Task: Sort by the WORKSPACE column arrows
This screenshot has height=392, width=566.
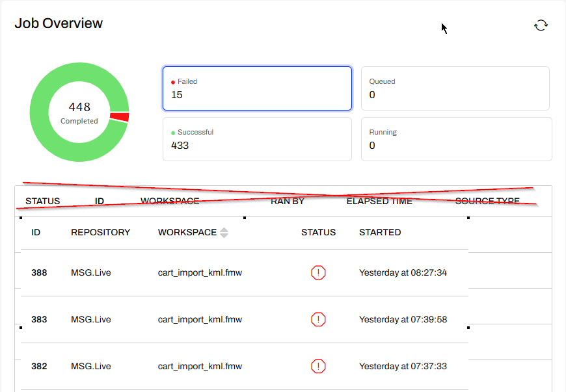Action: pyautogui.click(x=224, y=233)
